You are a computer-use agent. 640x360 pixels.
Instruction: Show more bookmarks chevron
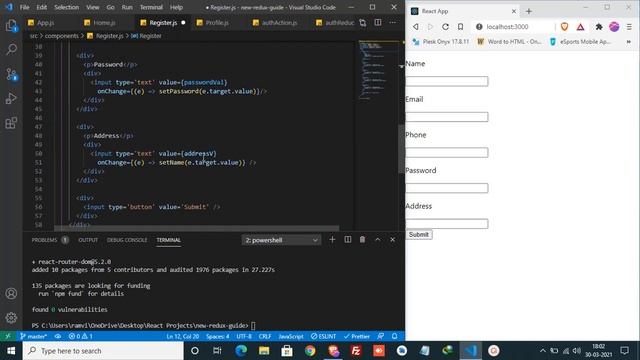[629, 42]
